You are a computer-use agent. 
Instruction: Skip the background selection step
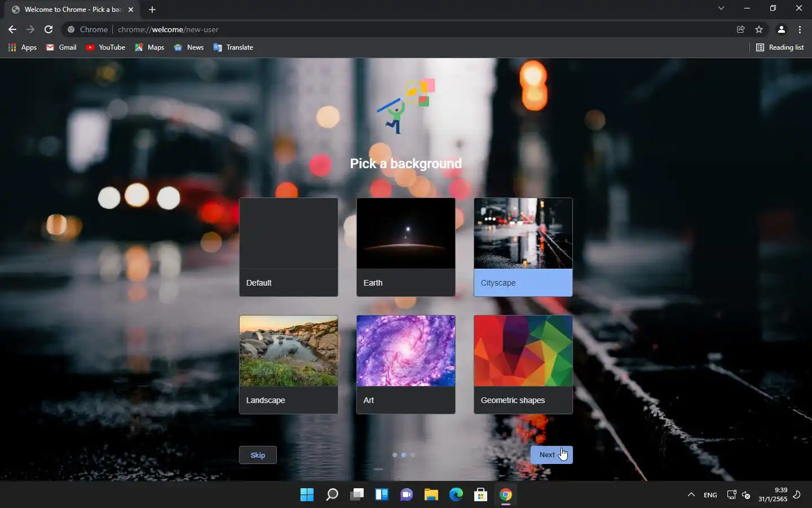pyautogui.click(x=258, y=455)
